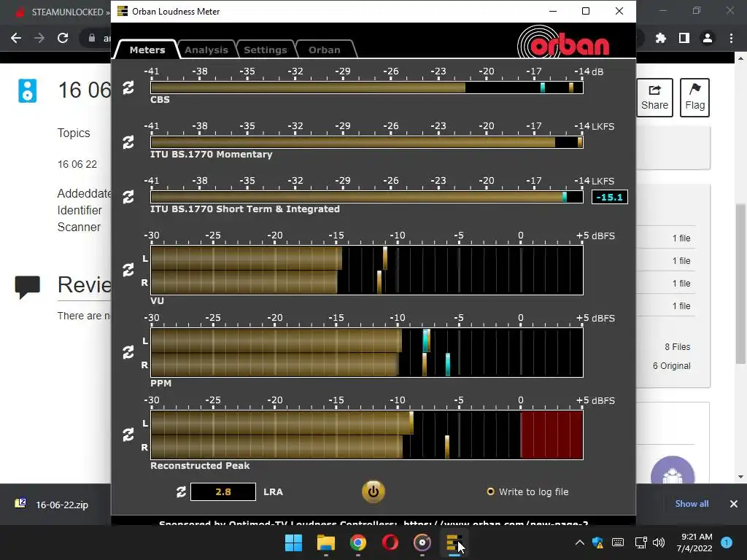Open Google Chrome from taskbar
The height and width of the screenshot is (560, 747).
[357, 542]
